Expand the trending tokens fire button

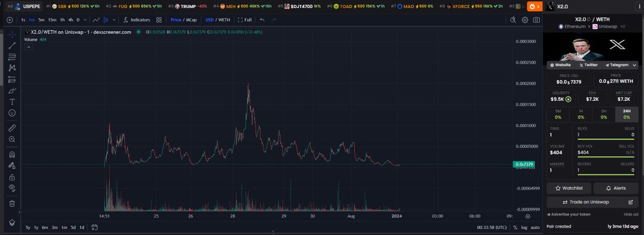click(533, 6)
